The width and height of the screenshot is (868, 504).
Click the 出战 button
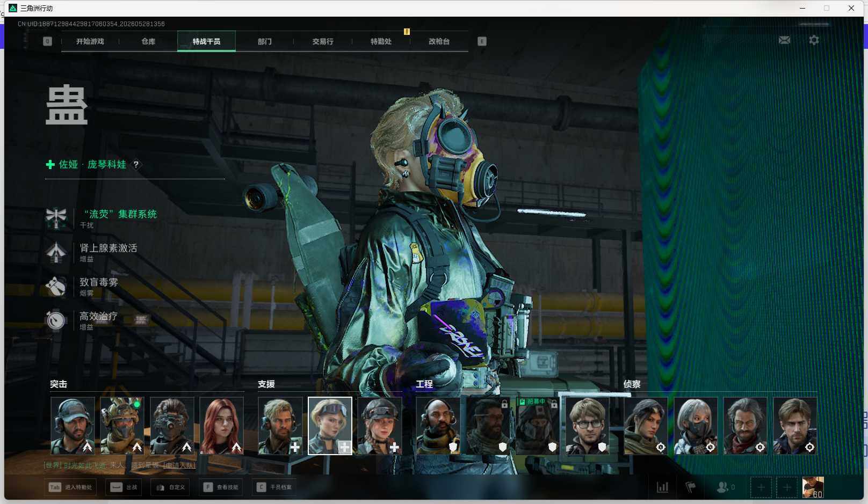pos(124,487)
